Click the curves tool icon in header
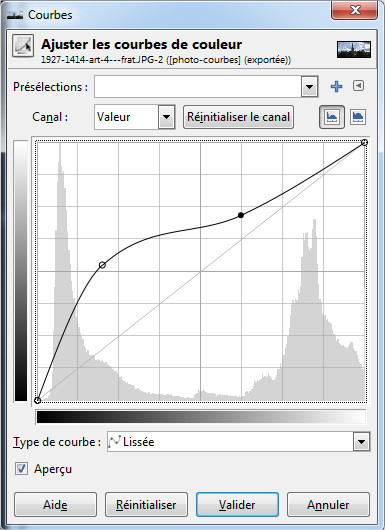The image size is (385, 530). (x=23, y=45)
